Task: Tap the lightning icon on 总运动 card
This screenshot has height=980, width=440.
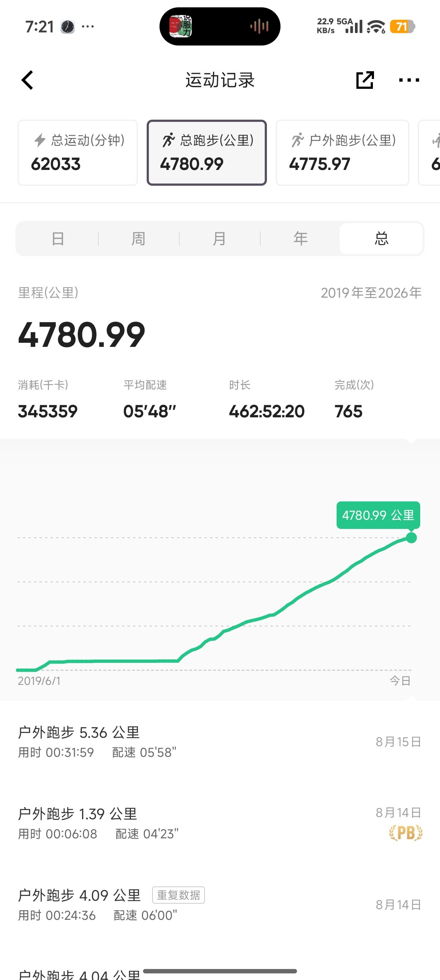Action: (40, 140)
